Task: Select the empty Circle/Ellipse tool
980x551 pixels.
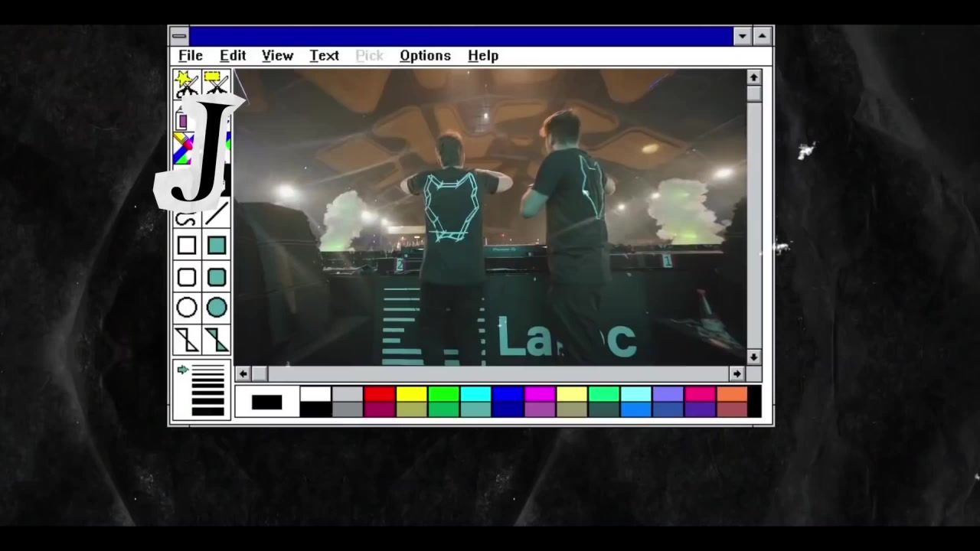Action: pyautogui.click(x=186, y=308)
